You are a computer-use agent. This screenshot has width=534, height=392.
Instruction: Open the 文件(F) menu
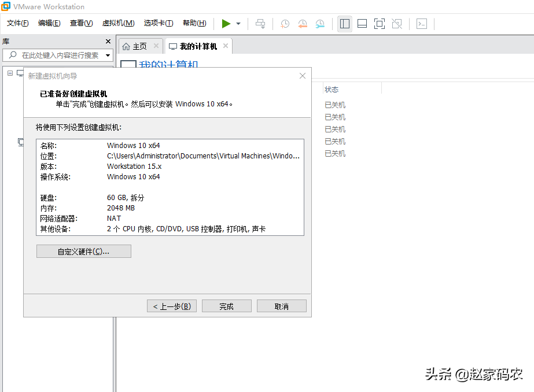point(18,23)
